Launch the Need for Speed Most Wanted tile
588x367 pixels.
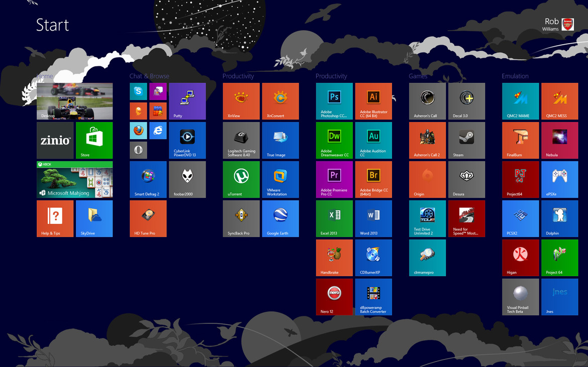pyautogui.click(x=466, y=219)
